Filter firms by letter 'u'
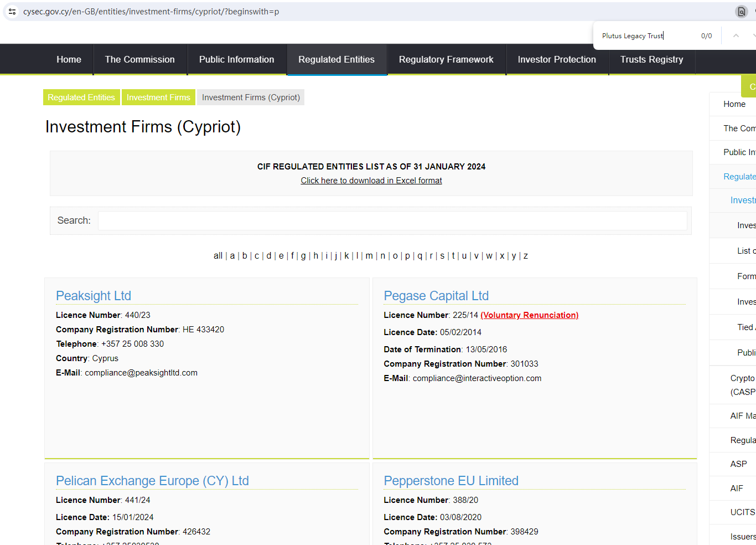Screen dimensions: 756x545 click(x=464, y=256)
